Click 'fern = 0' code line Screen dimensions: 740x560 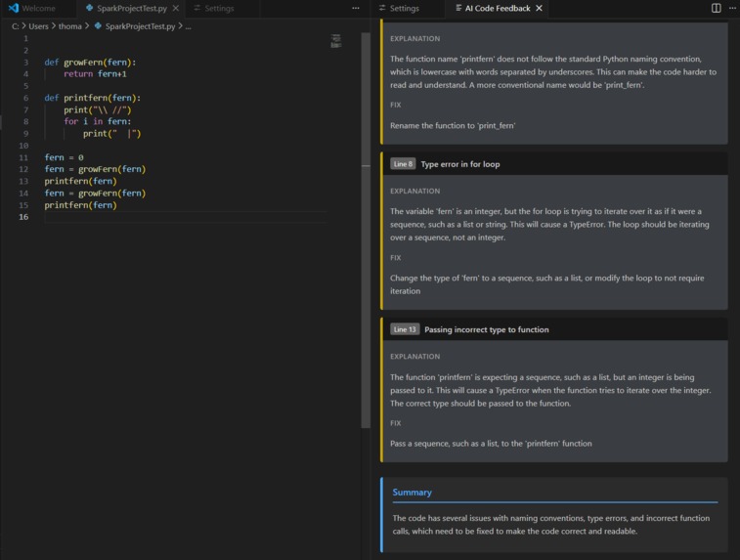coord(64,157)
